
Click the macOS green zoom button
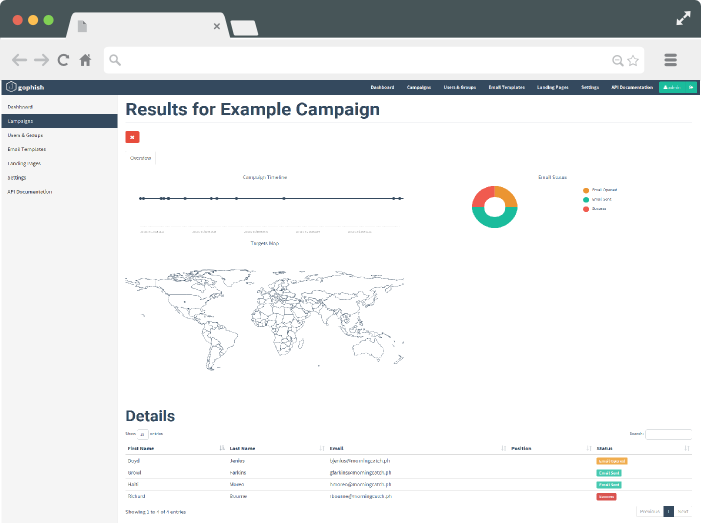point(49,20)
